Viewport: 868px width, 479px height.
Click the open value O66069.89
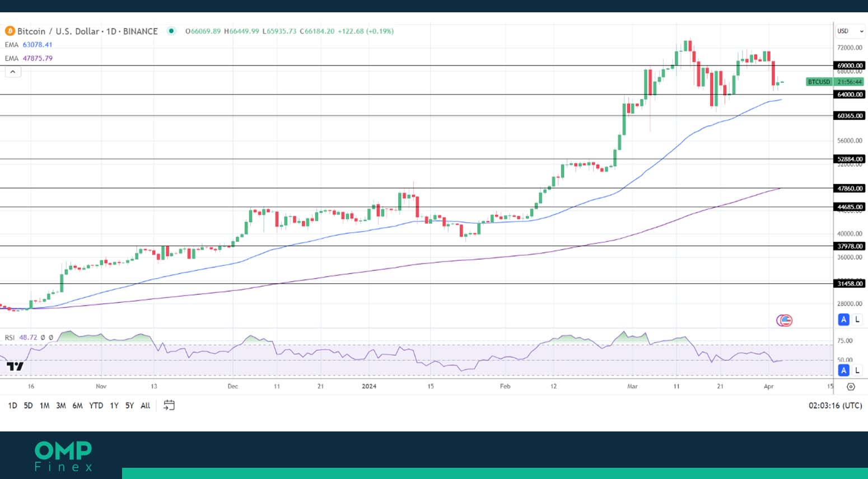203,31
